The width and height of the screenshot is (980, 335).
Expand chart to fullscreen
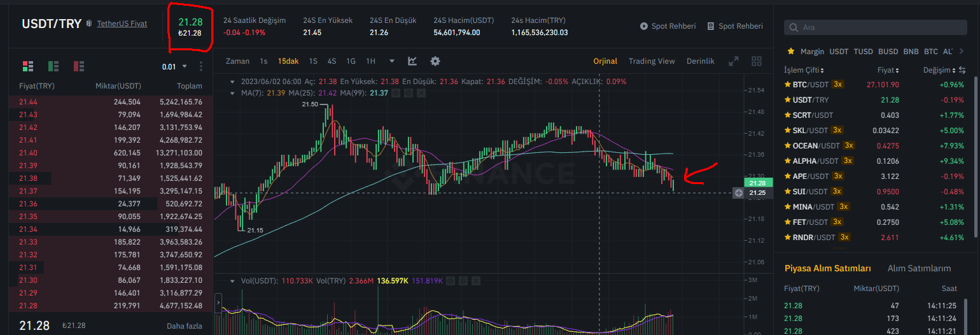click(734, 61)
